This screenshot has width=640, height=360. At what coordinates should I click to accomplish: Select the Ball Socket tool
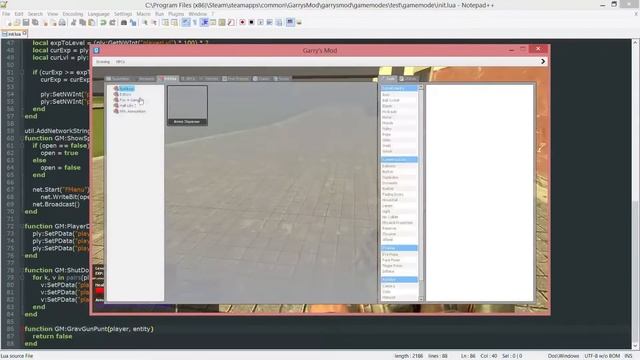(x=391, y=100)
